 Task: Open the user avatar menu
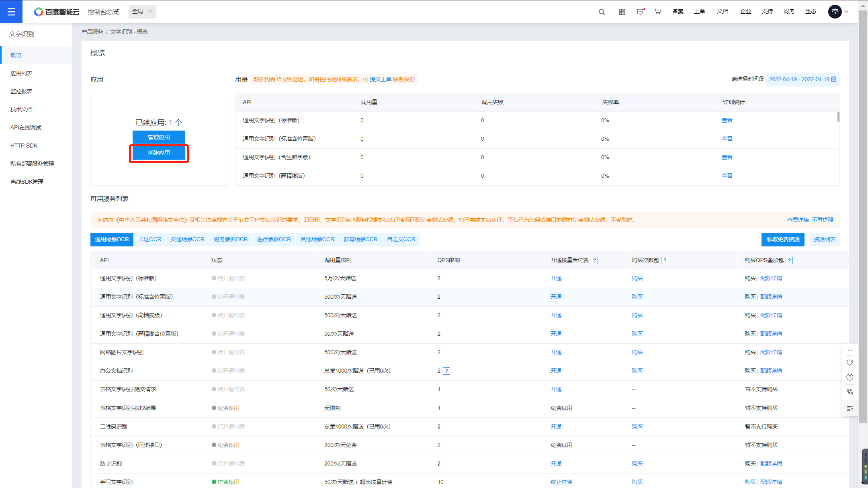(835, 12)
